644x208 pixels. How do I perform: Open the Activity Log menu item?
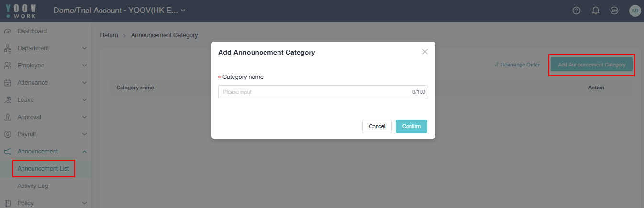pos(33,186)
